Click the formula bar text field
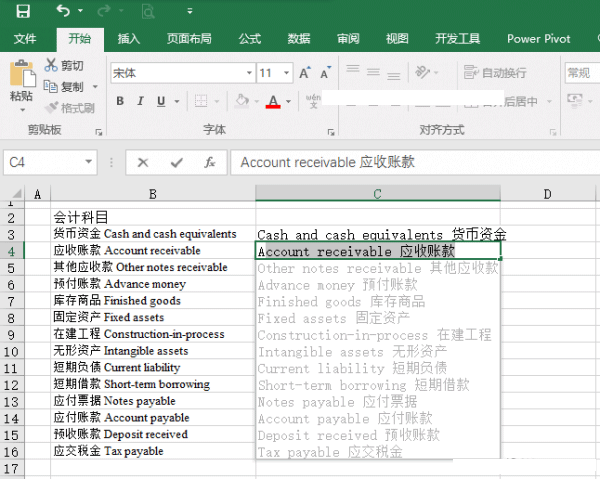The image size is (600, 479). point(415,162)
